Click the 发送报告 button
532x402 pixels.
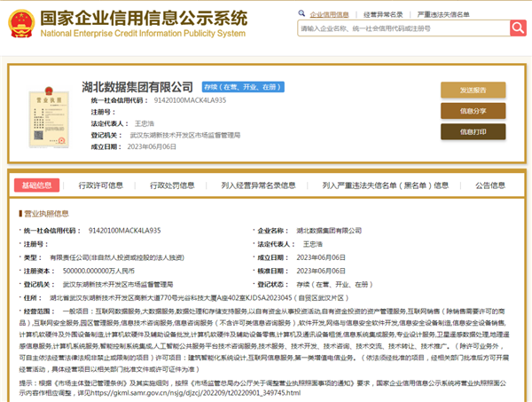(473, 90)
